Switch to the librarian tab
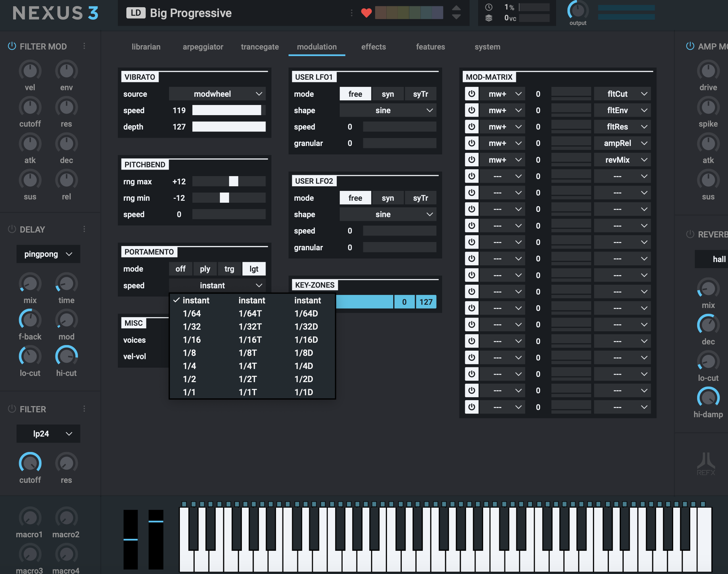The width and height of the screenshot is (728, 574). [x=146, y=47]
